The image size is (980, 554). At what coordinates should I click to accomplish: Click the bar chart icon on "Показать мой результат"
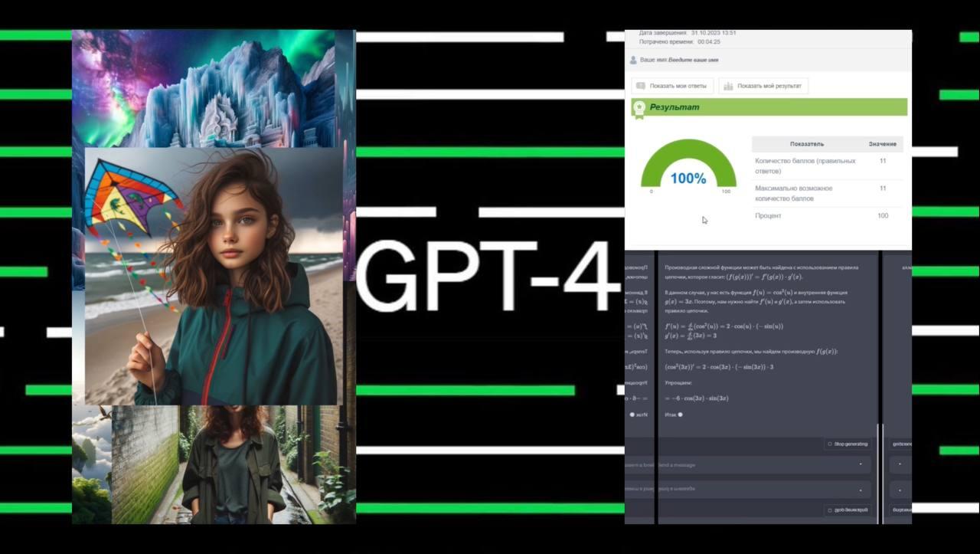coord(728,87)
